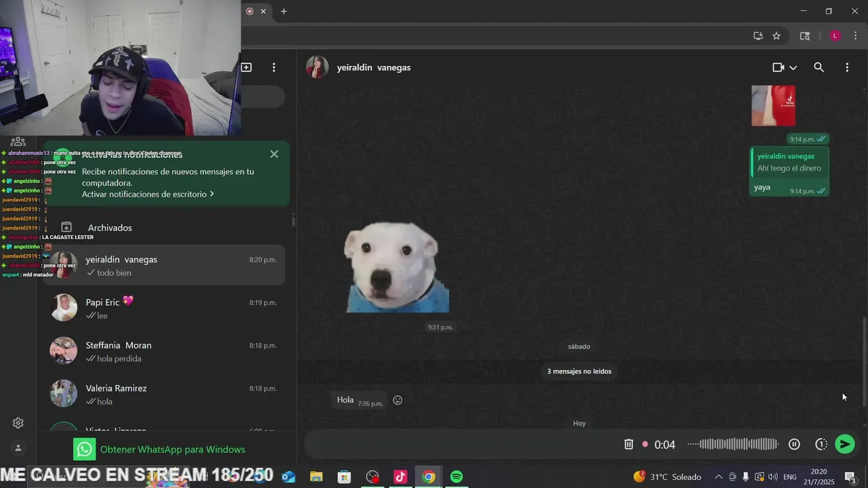Open Chrome's three-dot menu
The image size is (868, 488).
(855, 36)
